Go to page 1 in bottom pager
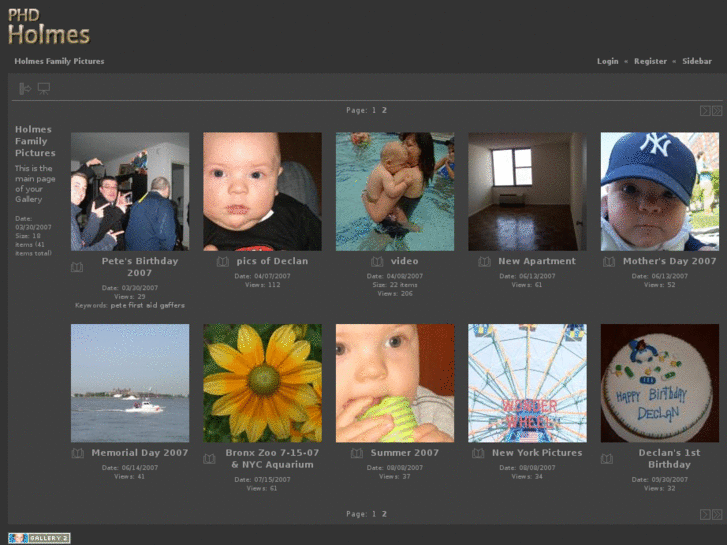This screenshot has width=727, height=545. (x=374, y=514)
